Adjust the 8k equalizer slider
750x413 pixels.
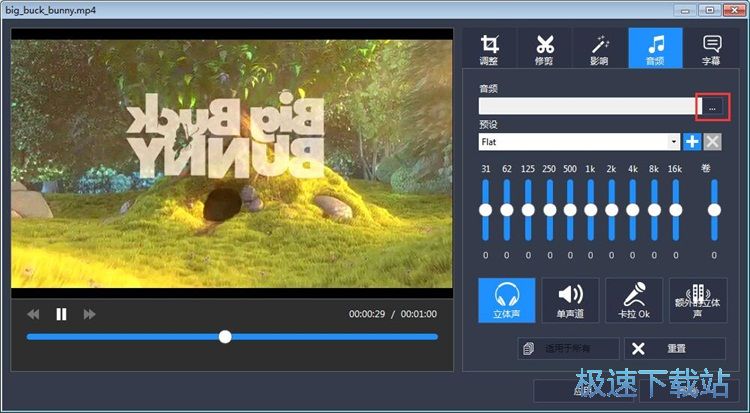(654, 210)
